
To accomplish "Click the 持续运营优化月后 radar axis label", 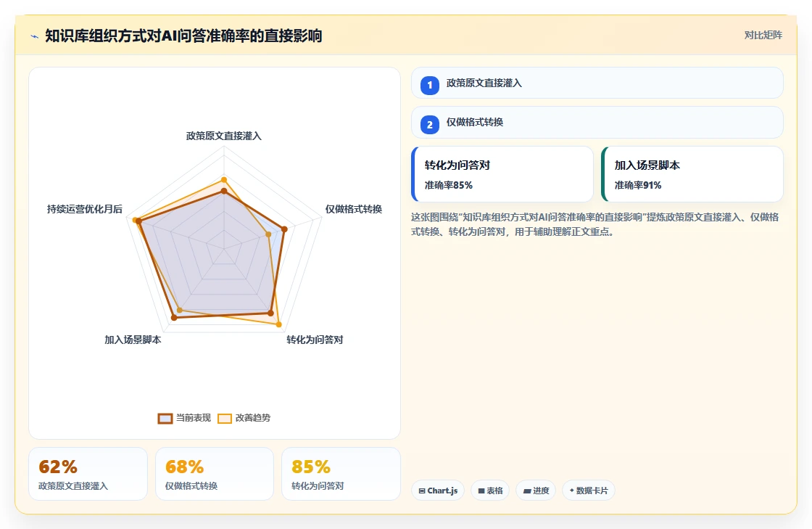I will pos(85,209).
